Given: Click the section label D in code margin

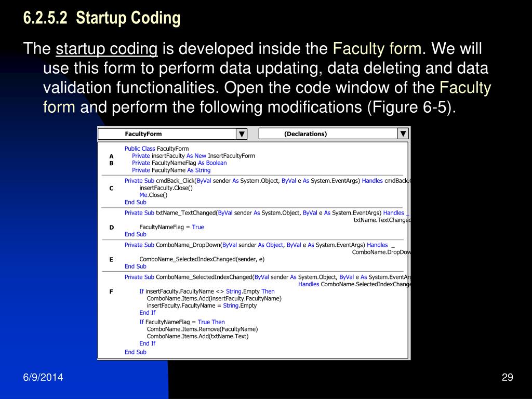Looking at the screenshot, I should [111, 227].
